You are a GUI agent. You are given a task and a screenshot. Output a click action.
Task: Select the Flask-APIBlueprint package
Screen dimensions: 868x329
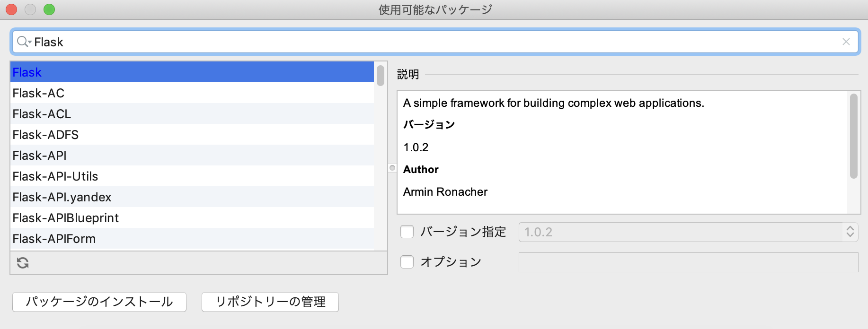[x=192, y=218]
